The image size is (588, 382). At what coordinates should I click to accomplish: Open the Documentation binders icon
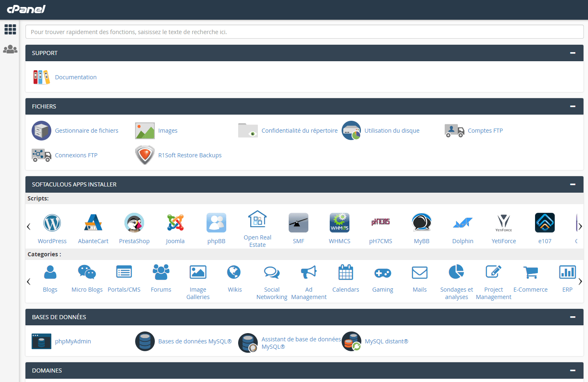coord(41,77)
